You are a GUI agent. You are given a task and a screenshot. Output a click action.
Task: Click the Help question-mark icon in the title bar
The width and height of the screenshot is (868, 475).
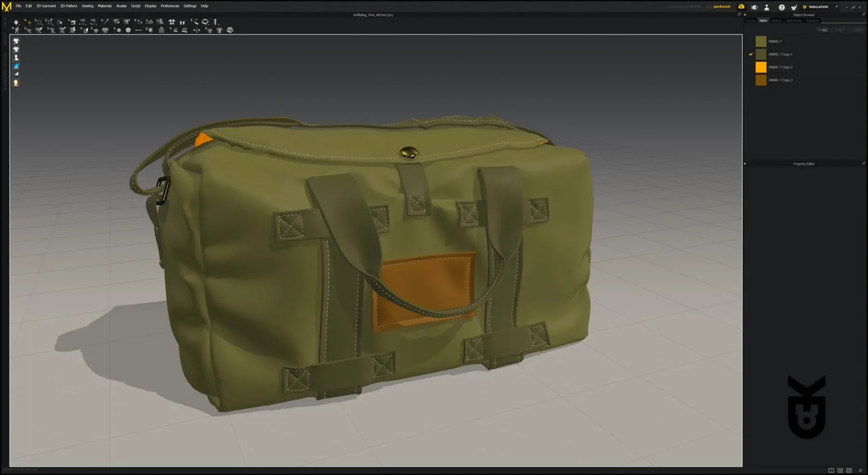coord(782,7)
